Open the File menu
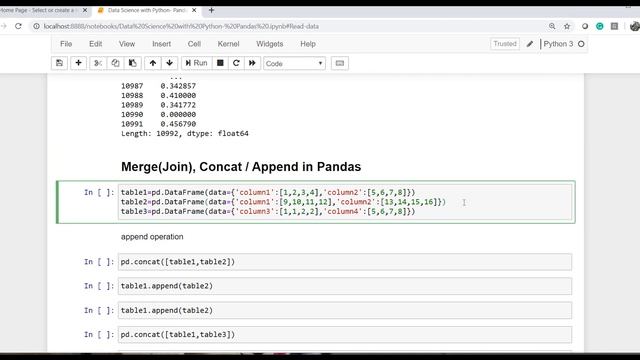The image size is (640, 360). (66, 44)
